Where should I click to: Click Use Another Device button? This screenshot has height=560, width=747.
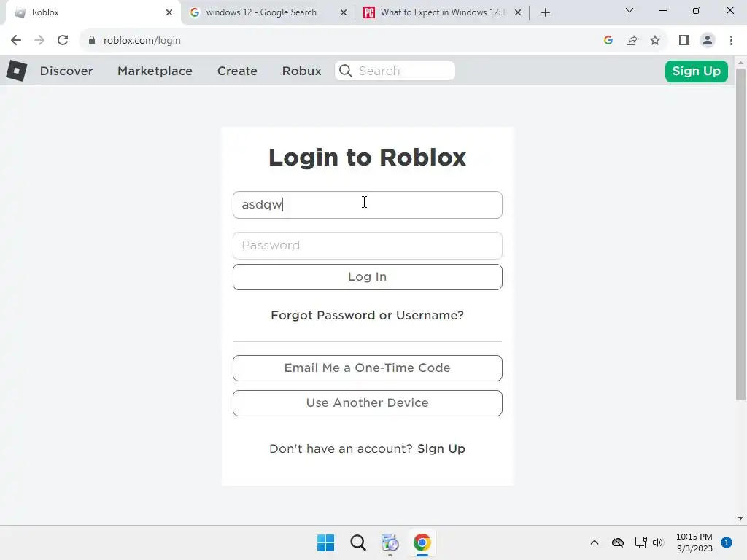tap(368, 402)
